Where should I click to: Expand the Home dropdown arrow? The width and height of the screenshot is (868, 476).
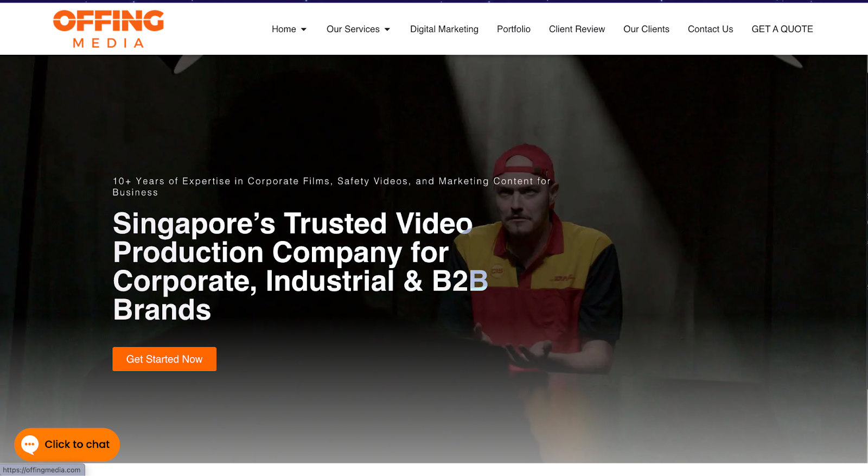click(x=304, y=29)
